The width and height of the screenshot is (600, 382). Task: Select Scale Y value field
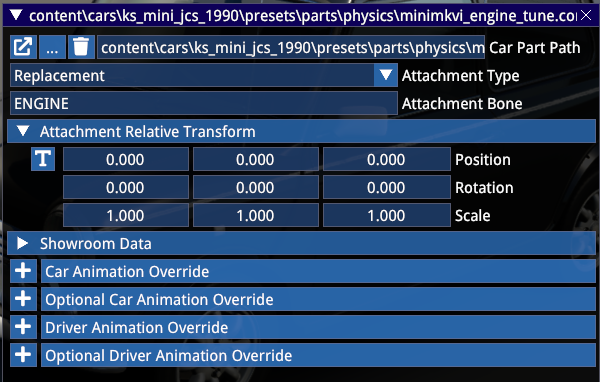click(x=256, y=215)
